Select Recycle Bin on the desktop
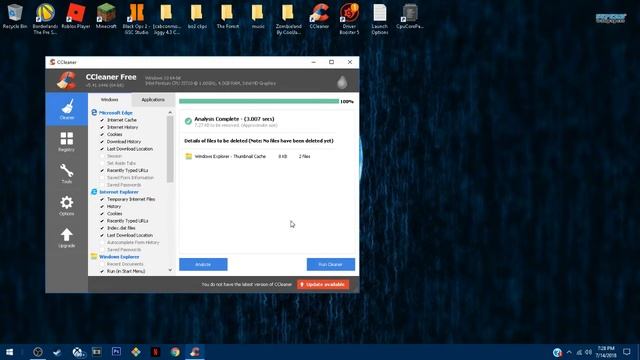The width and height of the screenshot is (640, 360). (x=15, y=16)
